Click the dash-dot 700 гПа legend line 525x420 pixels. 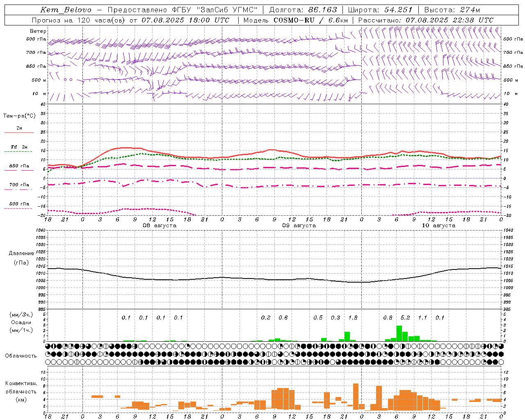pyautogui.click(x=18, y=189)
